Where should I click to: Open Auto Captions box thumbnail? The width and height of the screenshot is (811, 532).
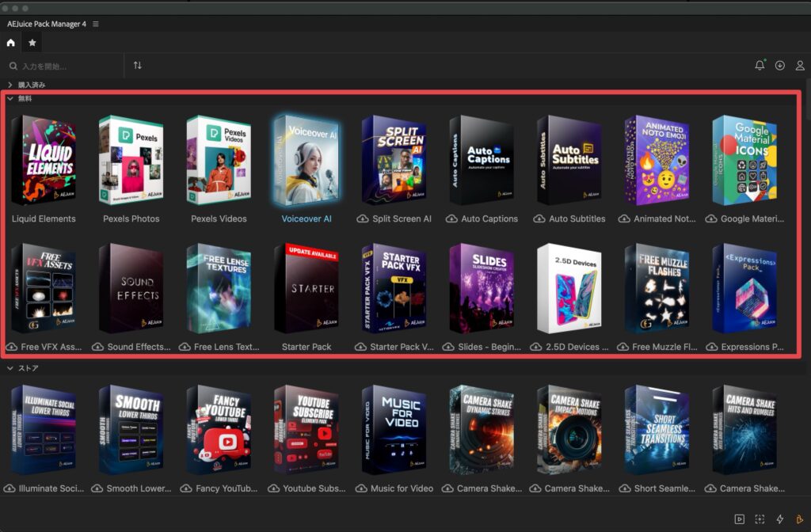click(x=482, y=160)
